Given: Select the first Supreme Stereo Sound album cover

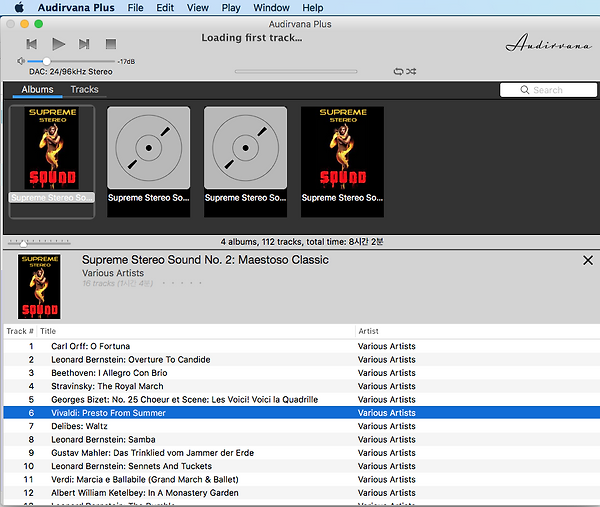Looking at the screenshot, I should [x=52, y=148].
